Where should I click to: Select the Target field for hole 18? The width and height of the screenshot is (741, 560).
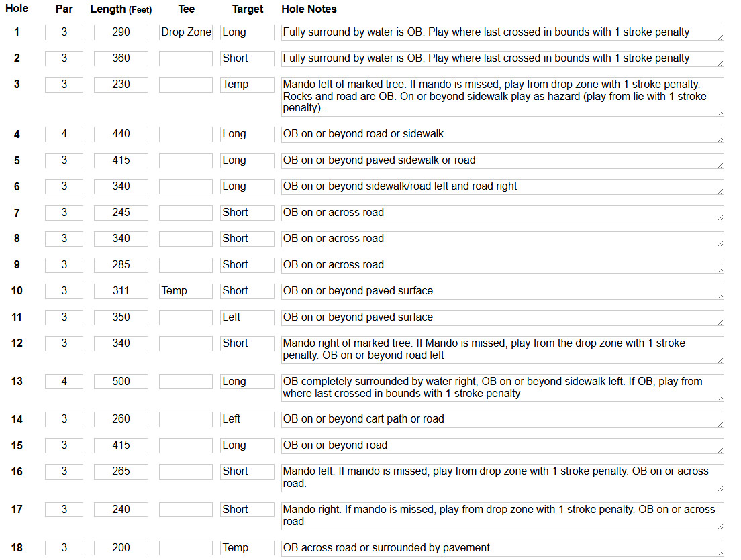pos(247,548)
